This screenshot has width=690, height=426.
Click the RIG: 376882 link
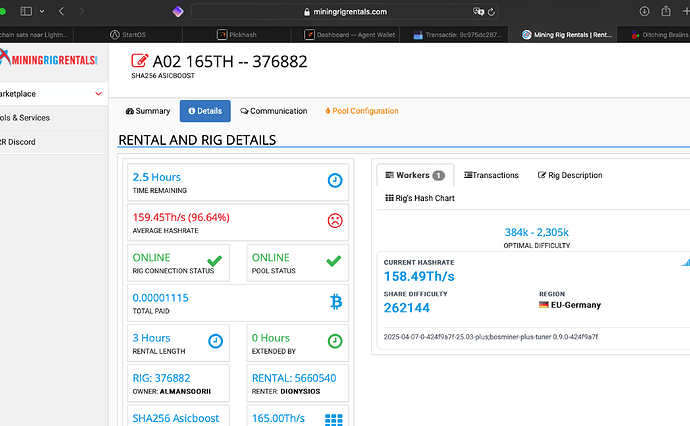[x=161, y=378]
